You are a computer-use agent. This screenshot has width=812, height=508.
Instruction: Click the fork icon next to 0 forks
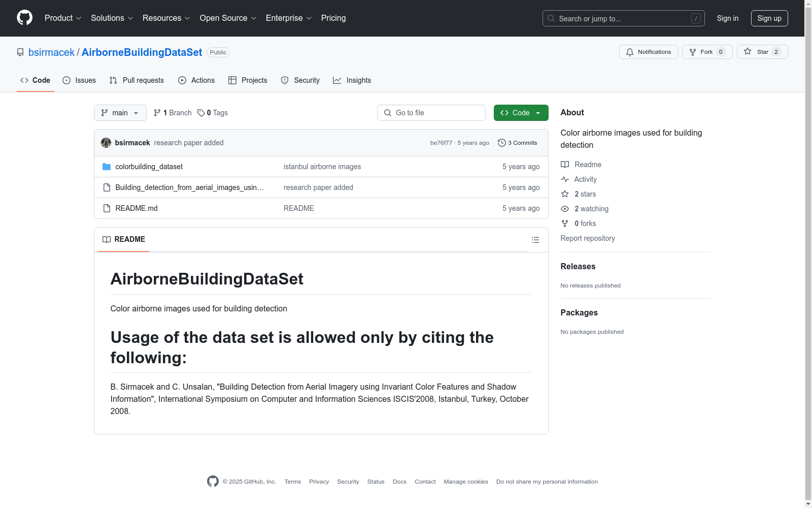565,224
